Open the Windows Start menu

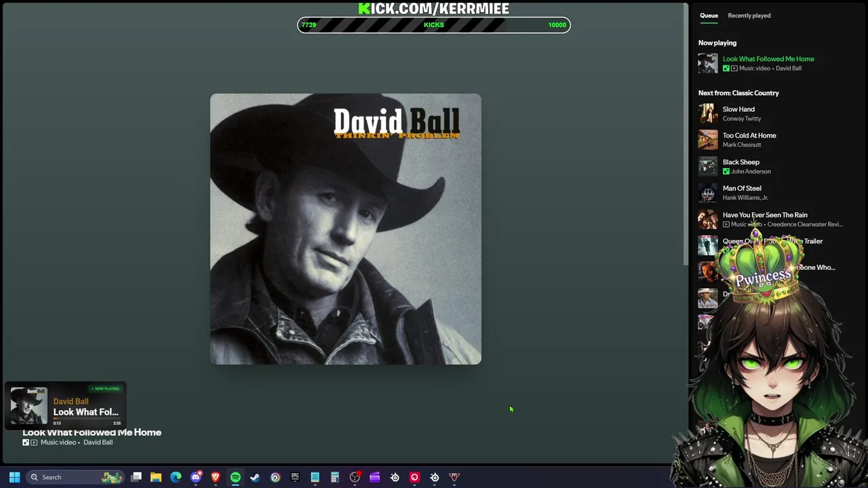(x=14, y=477)
